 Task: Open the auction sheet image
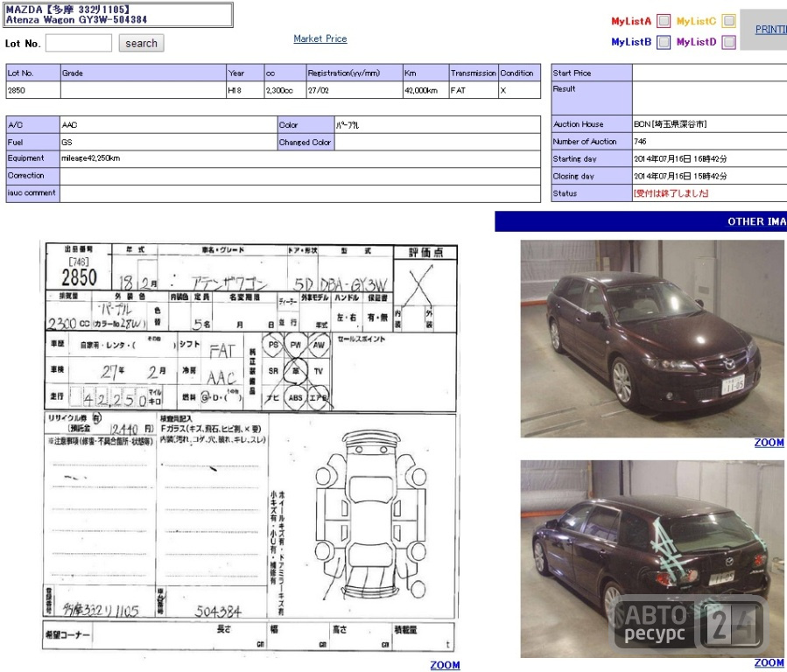[x=251, y=446]
